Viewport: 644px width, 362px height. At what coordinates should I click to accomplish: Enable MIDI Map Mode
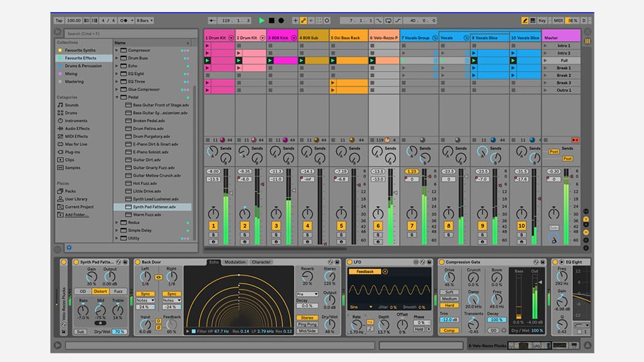coord(557,20)
